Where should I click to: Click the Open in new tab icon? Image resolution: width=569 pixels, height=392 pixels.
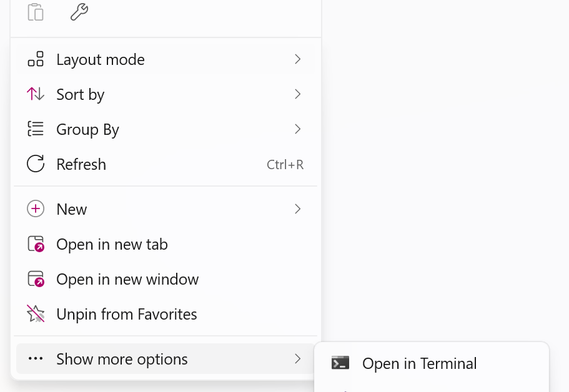point(36,244)
